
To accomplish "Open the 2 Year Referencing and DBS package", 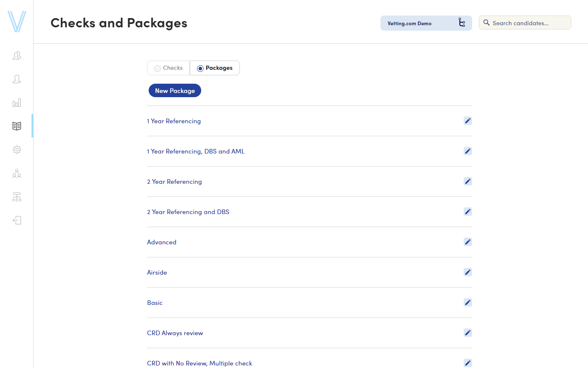I will coord(188,212).
